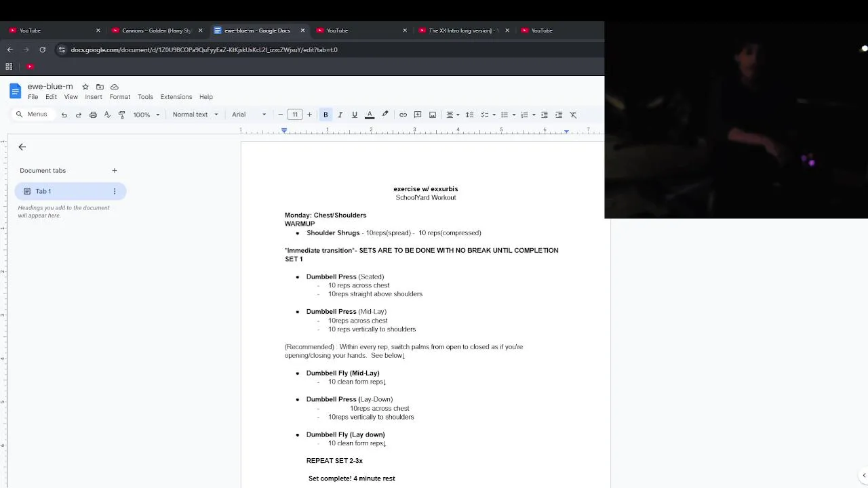Click the document title ewe-blue-m
Viewport: 868px width, 488px height.
[x=50, y=87]
